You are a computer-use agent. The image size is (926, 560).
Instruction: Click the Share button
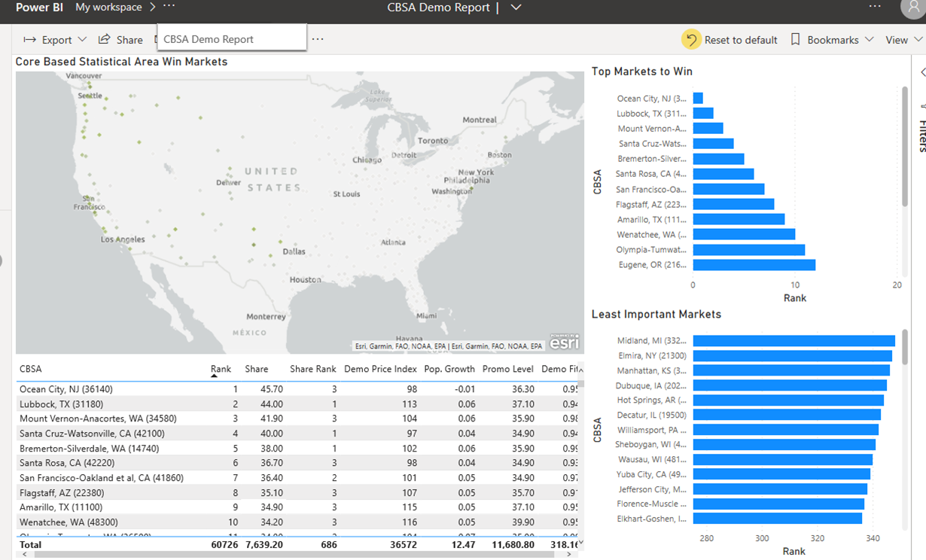click(120, 40)
